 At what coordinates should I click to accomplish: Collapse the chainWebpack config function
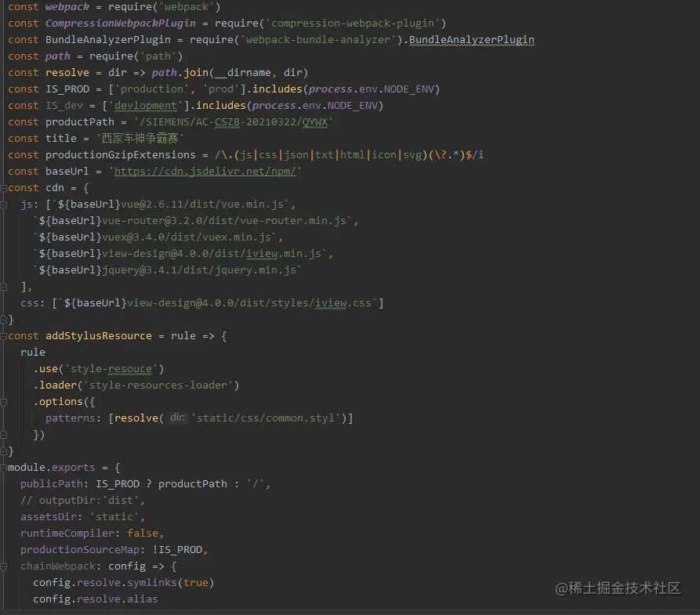[x=4, y=566]
